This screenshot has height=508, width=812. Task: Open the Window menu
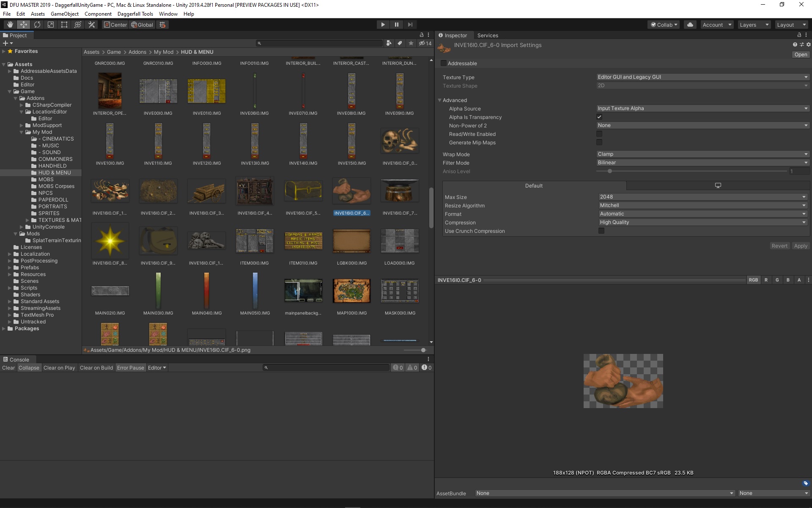(x=168, y=14)
